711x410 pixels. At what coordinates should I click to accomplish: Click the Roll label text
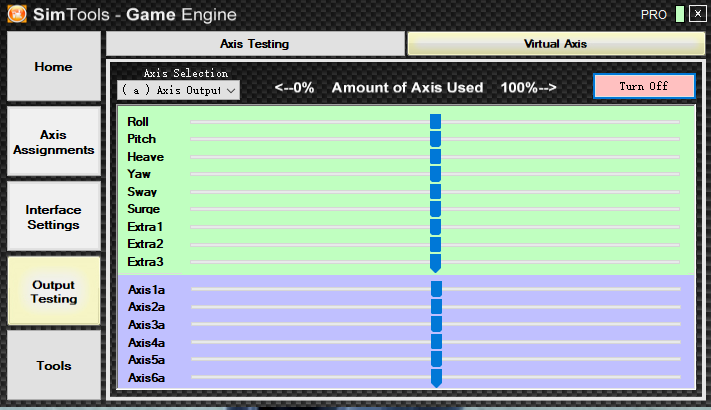click(138, 122)
